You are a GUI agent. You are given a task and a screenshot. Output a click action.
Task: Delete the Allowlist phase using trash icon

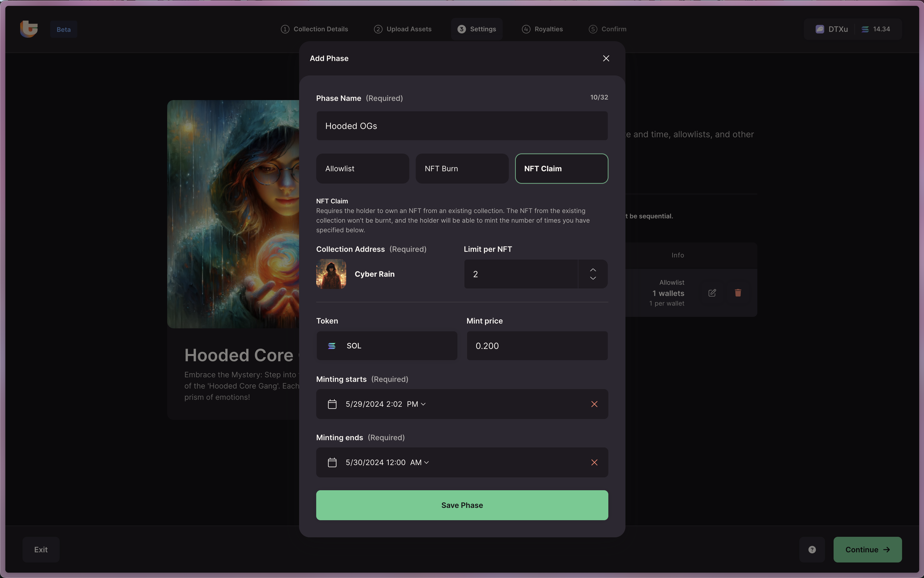[x=738, y=293]
